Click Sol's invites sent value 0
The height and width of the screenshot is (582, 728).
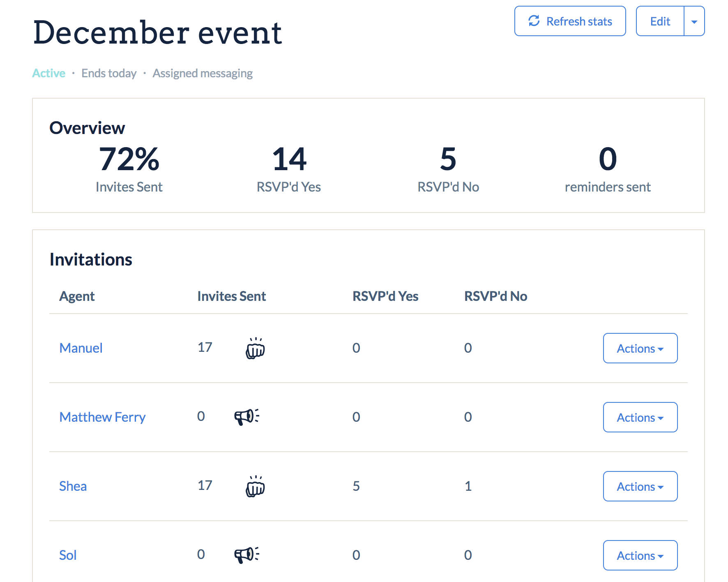pyautogui.click(x=201, y=554)
